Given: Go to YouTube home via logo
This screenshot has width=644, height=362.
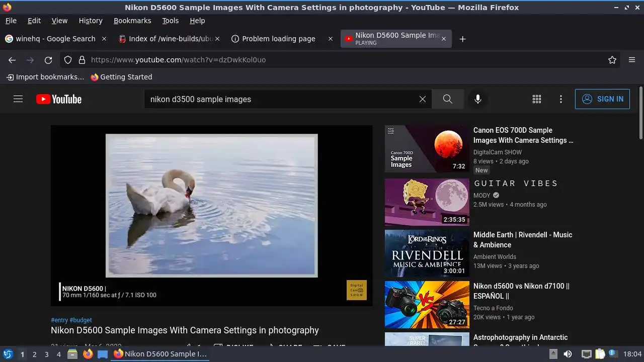Looking at the screenshot, I should pos(59,99).
